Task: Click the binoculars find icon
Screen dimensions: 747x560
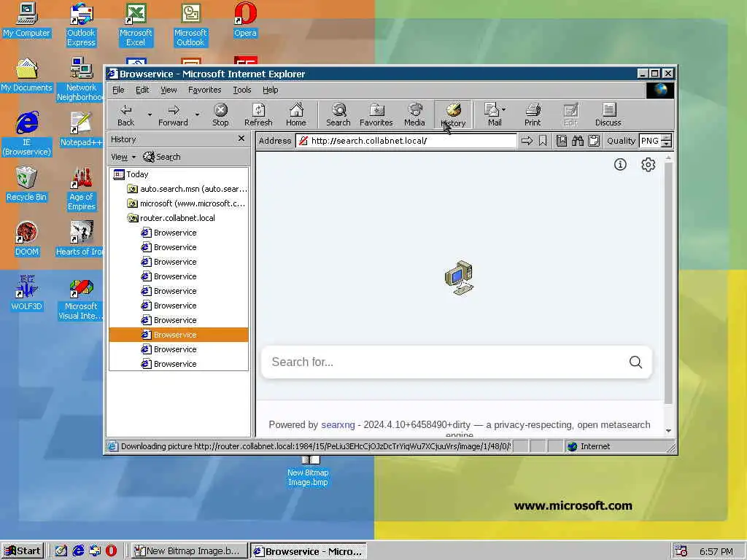Action: click(x=578, y=141)
